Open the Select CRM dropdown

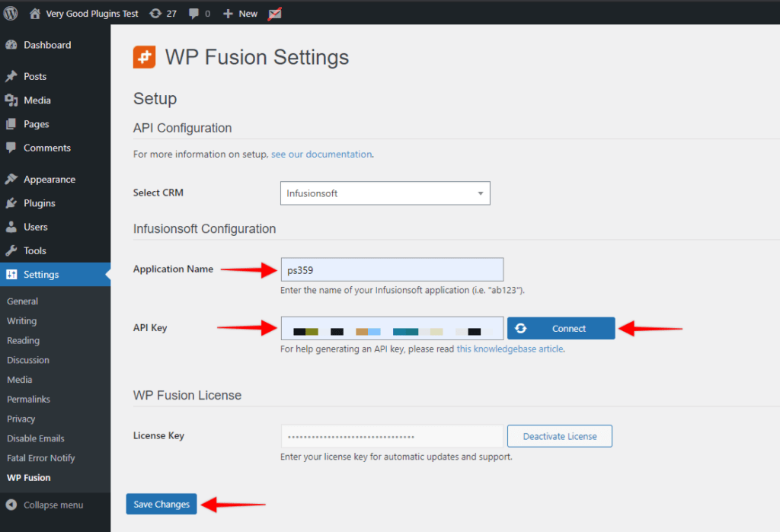click(x=385, y=193)
